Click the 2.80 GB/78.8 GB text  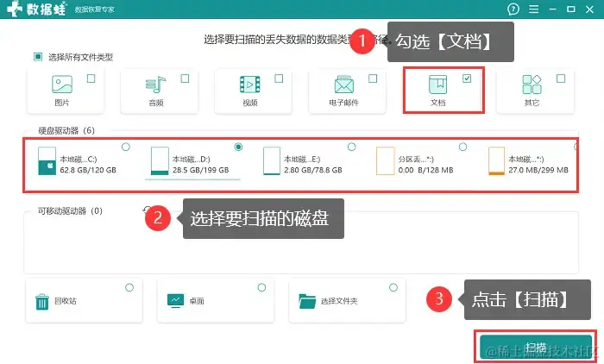pos(313,170)
